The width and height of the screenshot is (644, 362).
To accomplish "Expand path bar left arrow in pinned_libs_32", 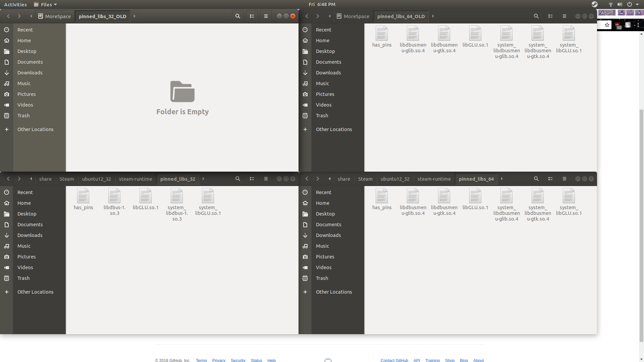I will pos(31,179).
